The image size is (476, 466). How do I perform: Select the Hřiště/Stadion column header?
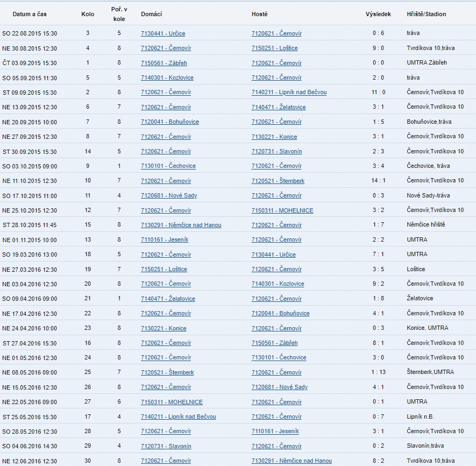coord(426,14)
